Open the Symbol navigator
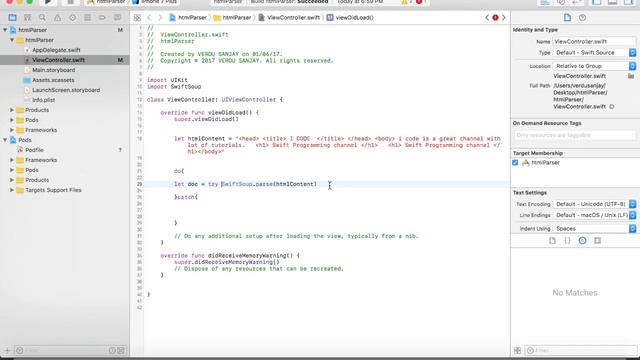640x360 pixels. point(27,18)
